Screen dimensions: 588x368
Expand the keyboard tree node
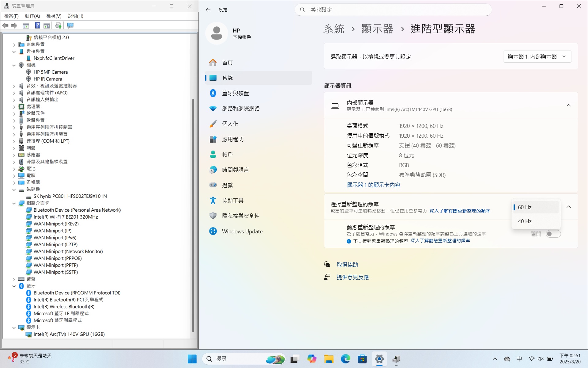coord(14,279)
